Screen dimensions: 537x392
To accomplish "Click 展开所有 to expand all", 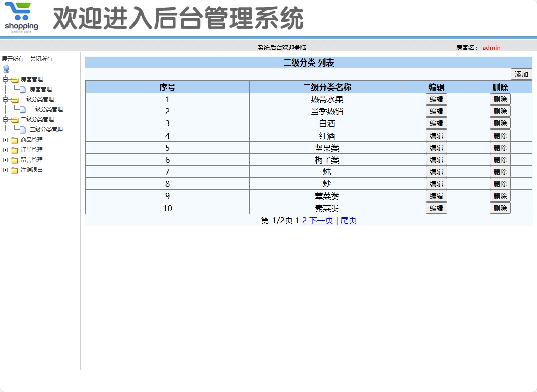I will (13, 59).
